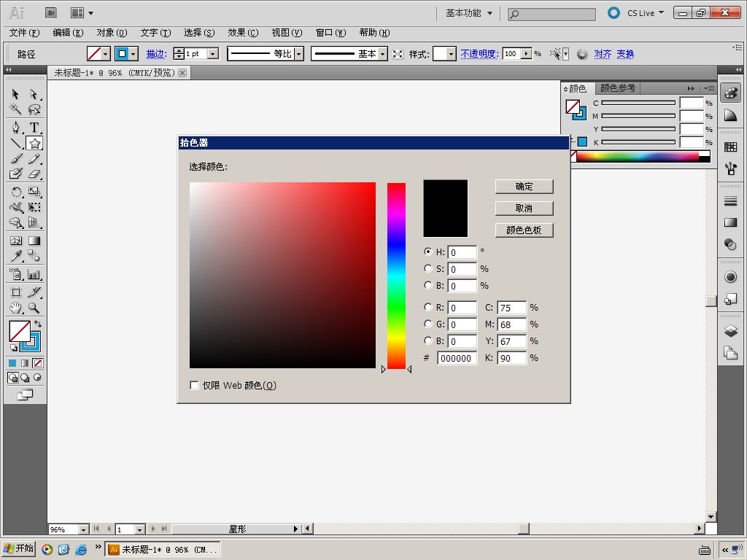Open the 效果(C) menu
This screenshot has height=560, width=747.
[243, 33]
